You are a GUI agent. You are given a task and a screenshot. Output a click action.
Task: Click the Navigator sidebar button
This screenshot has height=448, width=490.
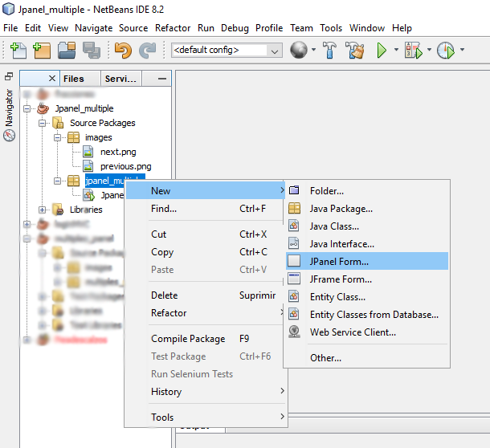(9, 115)
